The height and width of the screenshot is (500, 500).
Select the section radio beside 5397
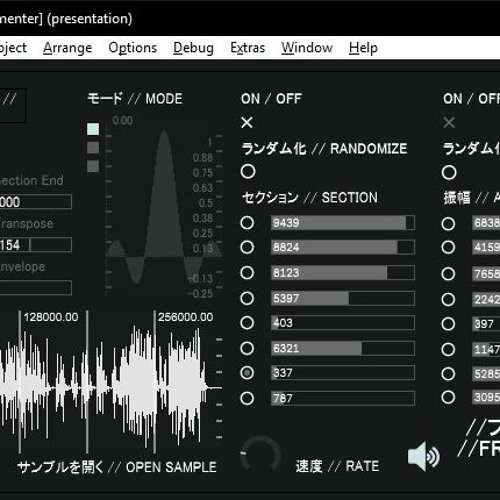247,298
